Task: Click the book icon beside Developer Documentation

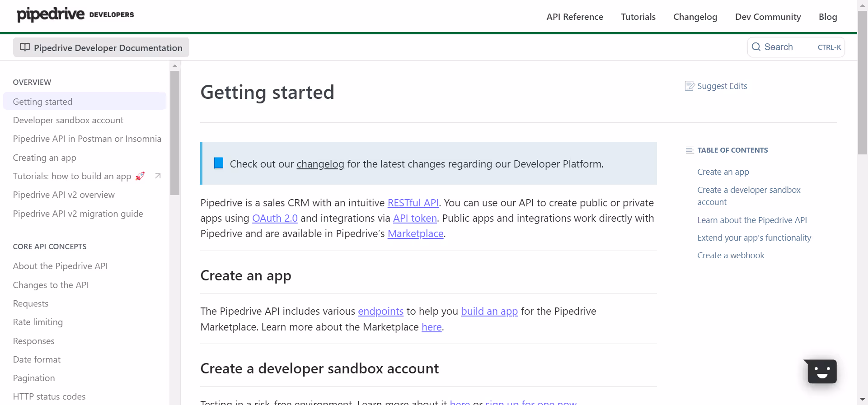Action: [x=25, y=47]
